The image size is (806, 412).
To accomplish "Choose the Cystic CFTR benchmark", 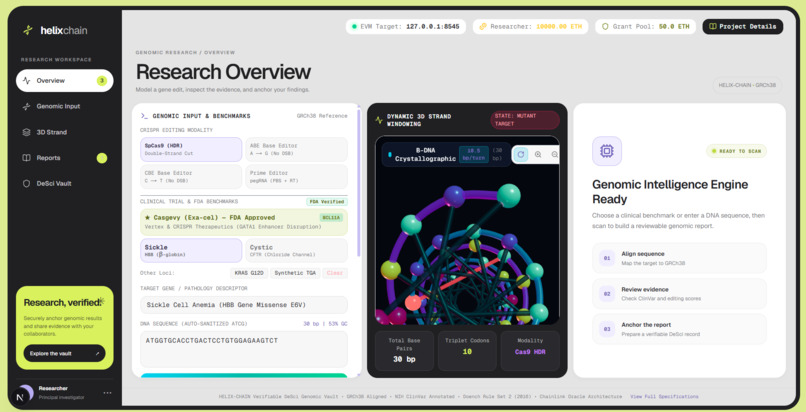I will click(296, 251).
